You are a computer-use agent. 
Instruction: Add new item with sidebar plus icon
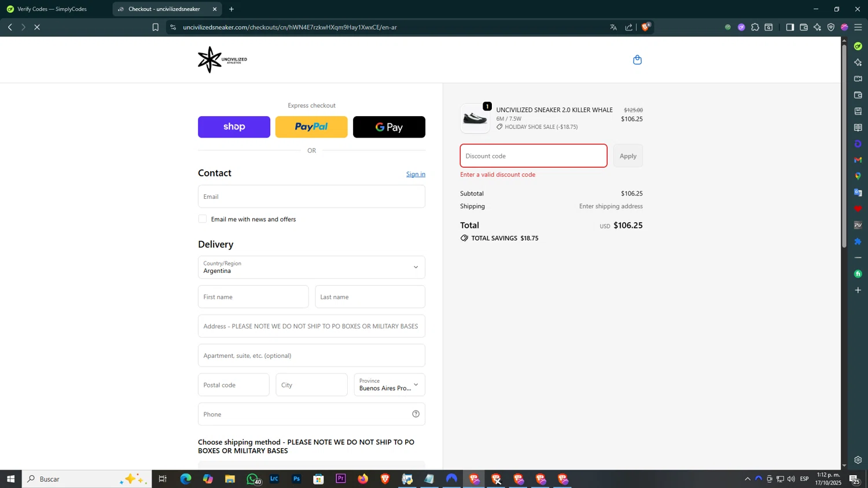click(x=858, y=290)
